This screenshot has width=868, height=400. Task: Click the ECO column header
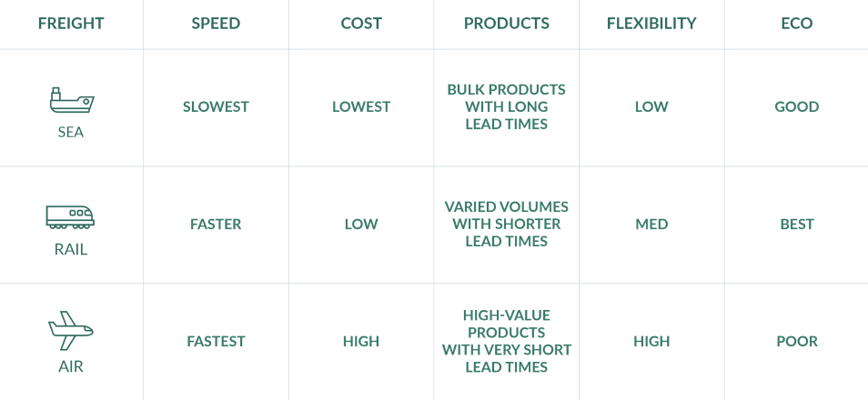coord(797,24)
